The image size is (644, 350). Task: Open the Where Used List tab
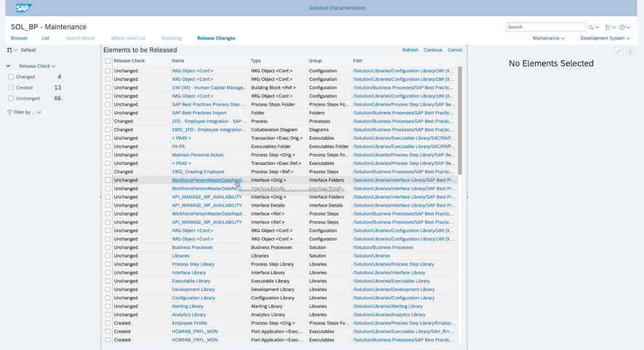point(128,39)
